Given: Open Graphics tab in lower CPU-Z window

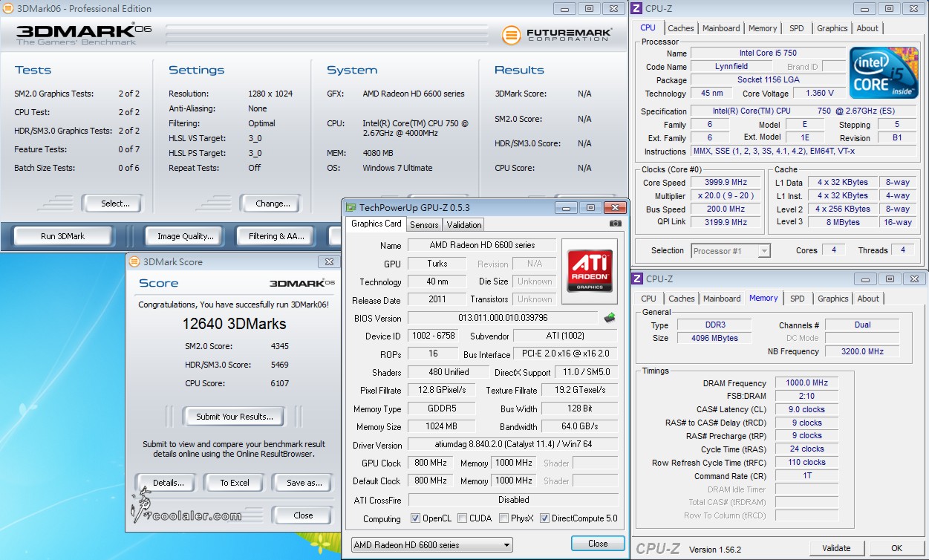Looking at the screenshot, I should (833, 299).
